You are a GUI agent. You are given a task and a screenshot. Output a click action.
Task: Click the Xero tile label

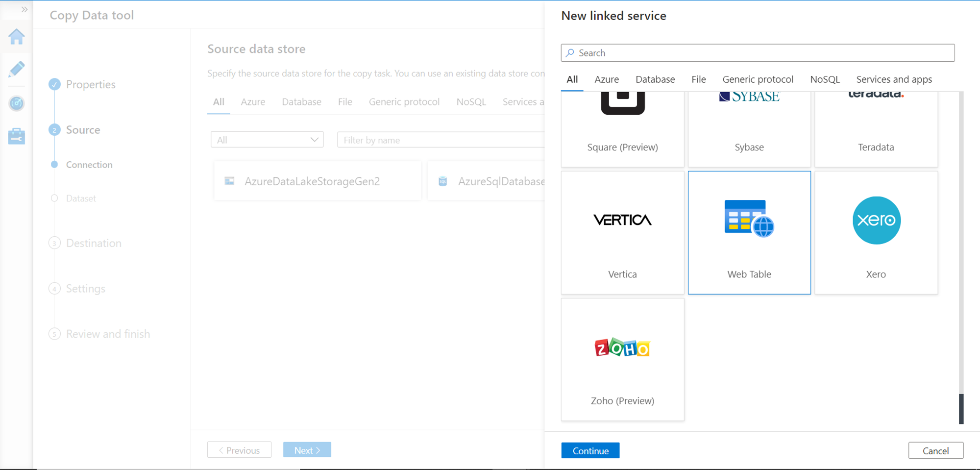(876, 274)
